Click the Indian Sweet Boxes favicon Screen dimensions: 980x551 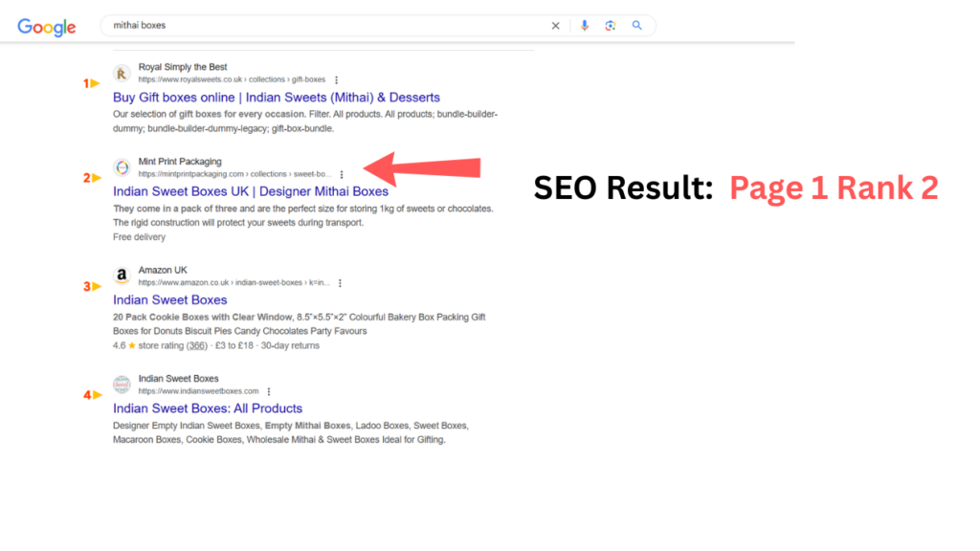click(122, 385)
